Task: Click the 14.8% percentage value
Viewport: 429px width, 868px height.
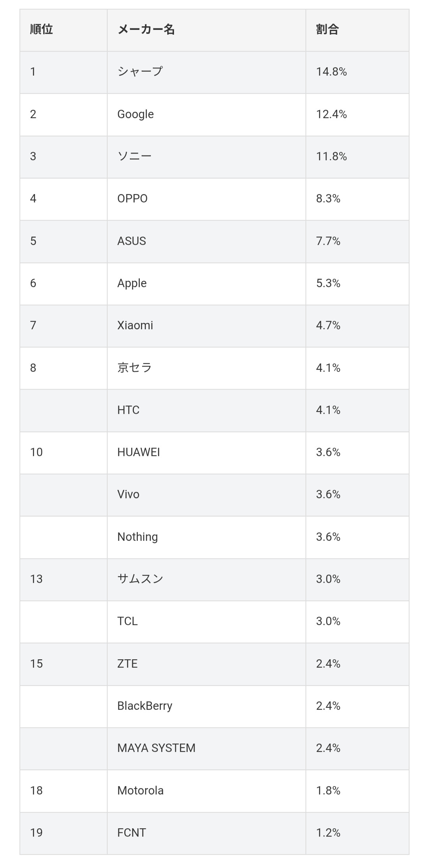Action: 331,72
